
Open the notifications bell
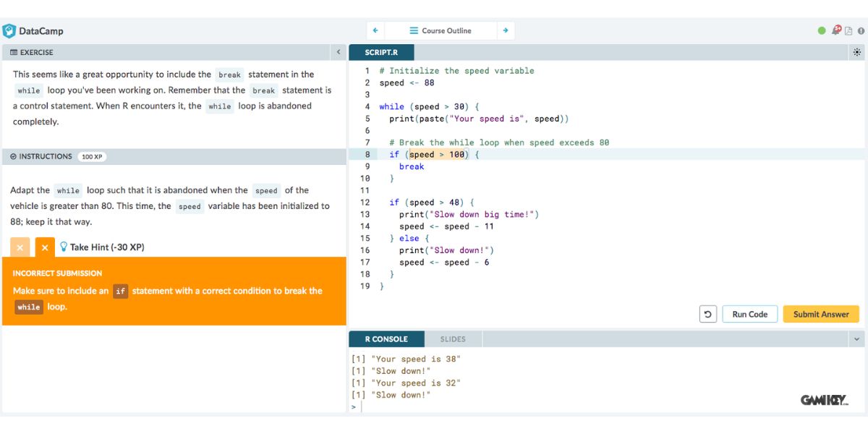point(837,30)
